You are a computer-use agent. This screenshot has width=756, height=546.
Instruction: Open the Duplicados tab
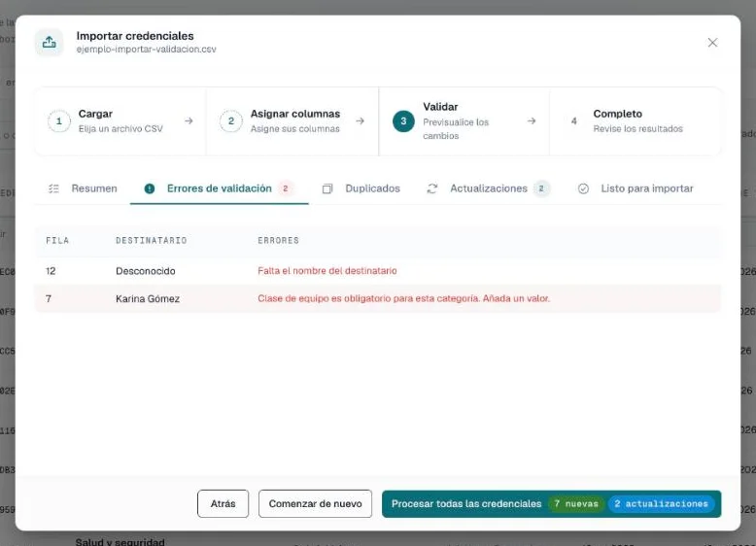pyautogui.click(x=361, y=188)
